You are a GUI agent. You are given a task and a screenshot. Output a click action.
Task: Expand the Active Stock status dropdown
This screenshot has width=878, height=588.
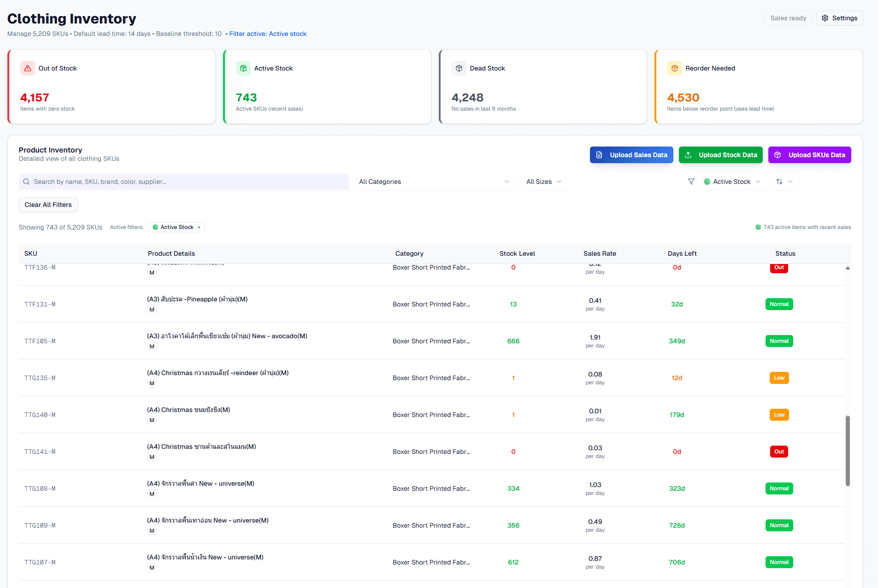pos(732,182)
